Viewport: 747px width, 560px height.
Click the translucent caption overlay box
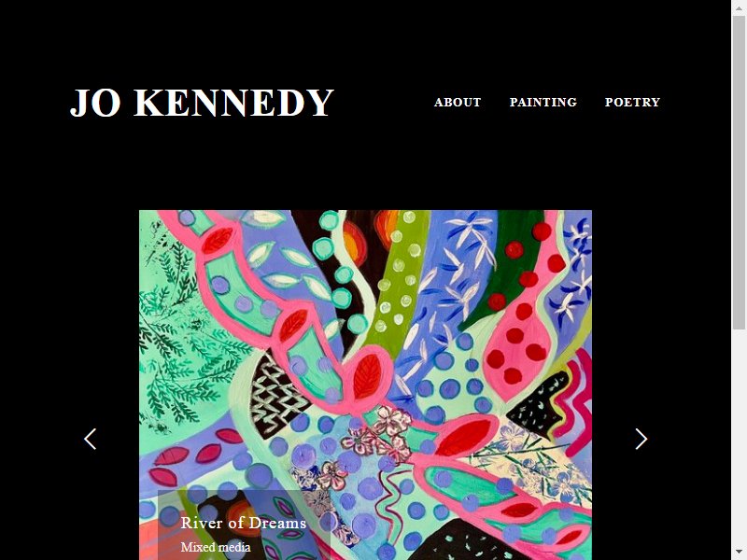[244, 525]
